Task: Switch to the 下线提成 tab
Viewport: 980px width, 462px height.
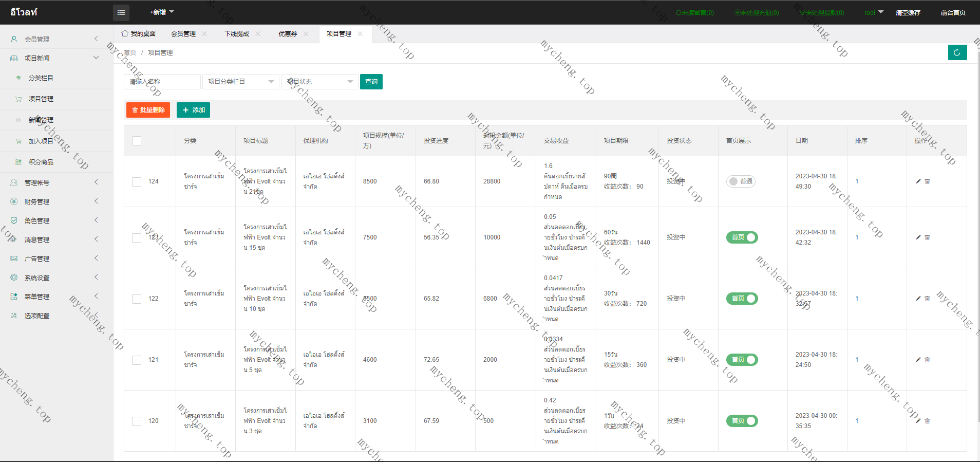Action: [x=237, y=34]
